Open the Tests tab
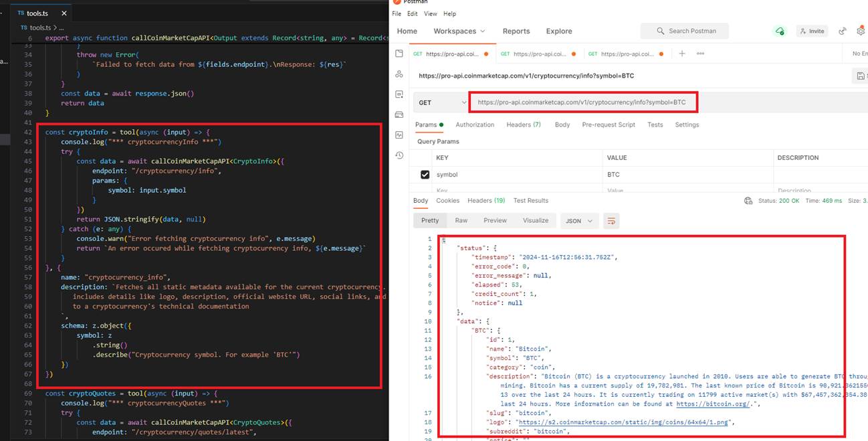Screen dimensions: 868x441 coord(655,124)
